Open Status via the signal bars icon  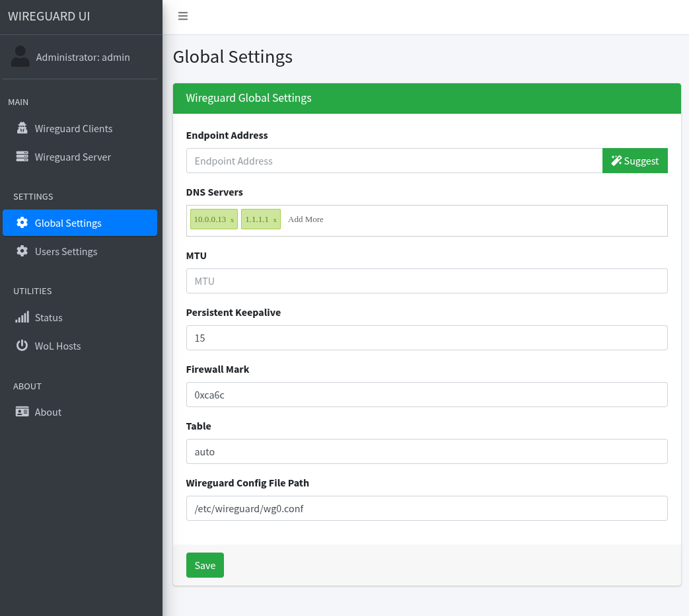[x=22, y=317]
